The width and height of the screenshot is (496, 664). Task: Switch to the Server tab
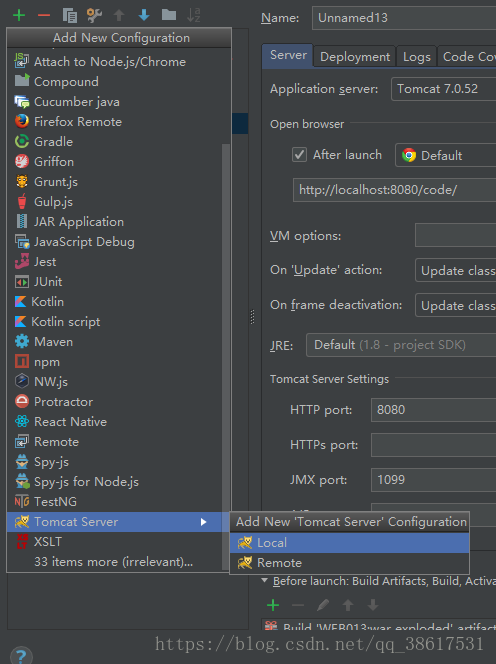click(x=288, y=55)
